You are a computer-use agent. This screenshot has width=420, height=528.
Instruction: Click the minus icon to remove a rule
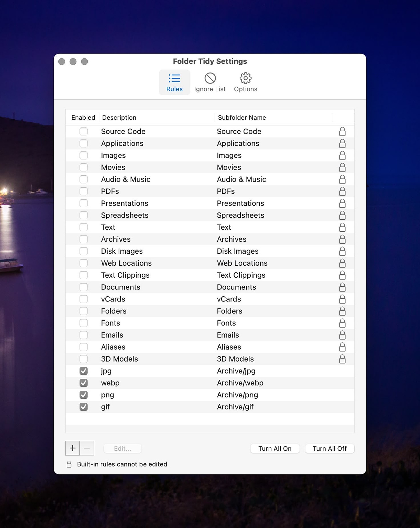[x=87, y=448]
